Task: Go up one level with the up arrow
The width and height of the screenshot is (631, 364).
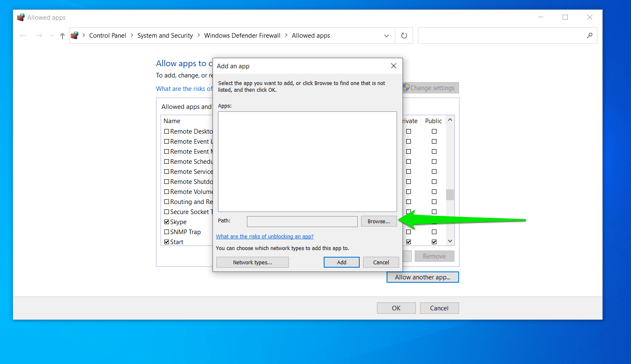Action: tap(62, 36)
